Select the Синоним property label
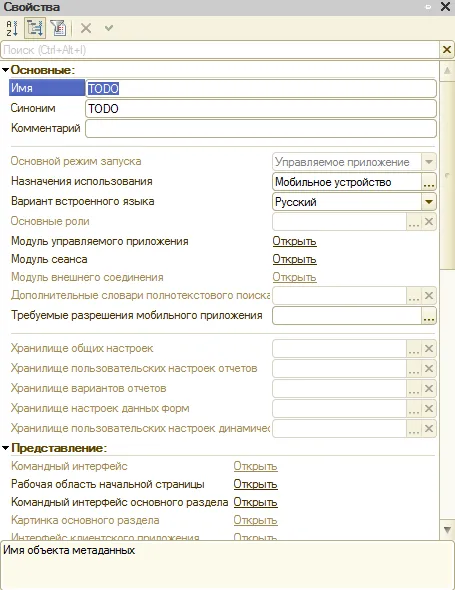455x590 pixels. point(33,108)
